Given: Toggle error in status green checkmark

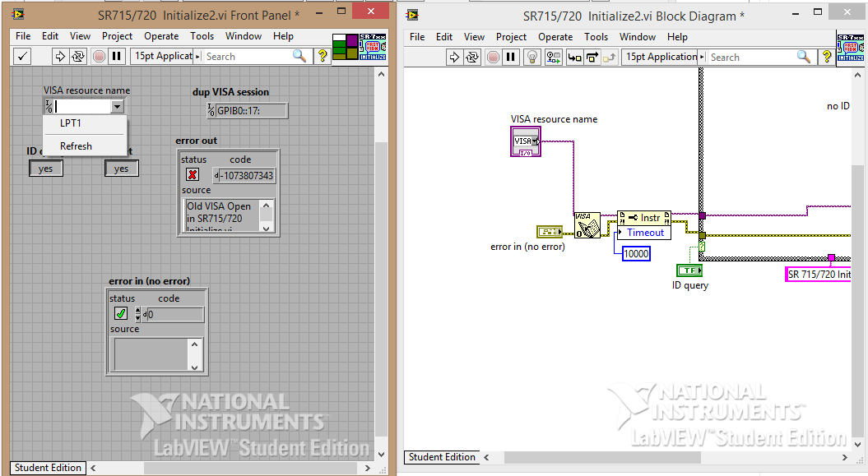Looking at the screenshot, I should pyautogui.click(x=121, y=313).
